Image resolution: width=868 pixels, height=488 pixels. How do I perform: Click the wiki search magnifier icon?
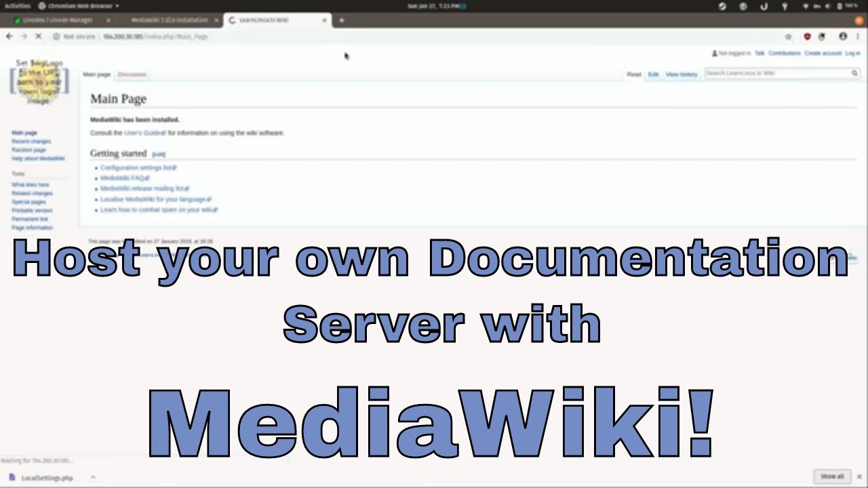pos(854,73)
